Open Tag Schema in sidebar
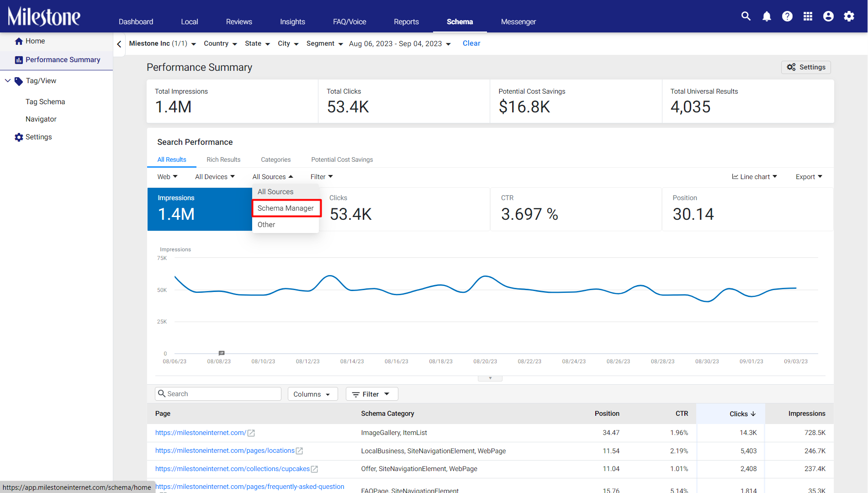Viewport: 868px width, 493px height. (45, 102)
